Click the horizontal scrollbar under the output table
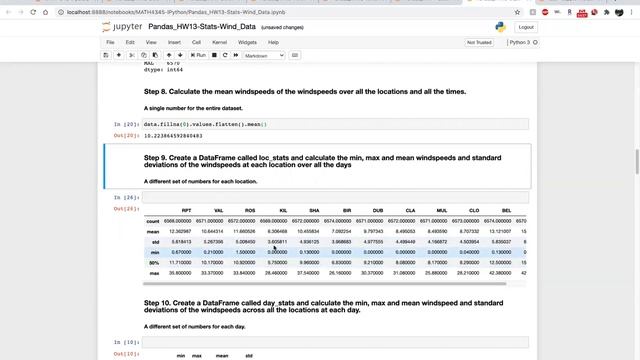640x360 pixels. click(x=324, y=284)
